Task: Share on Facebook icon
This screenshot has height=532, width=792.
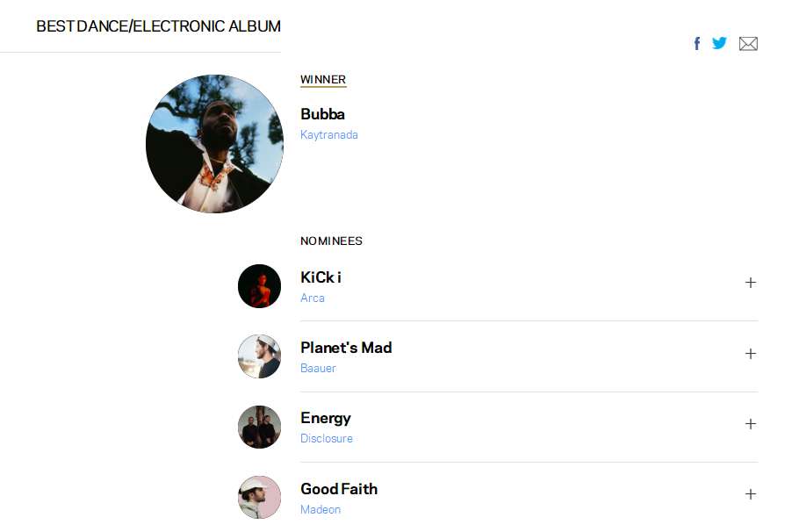Action: click(x=697, y=44)
